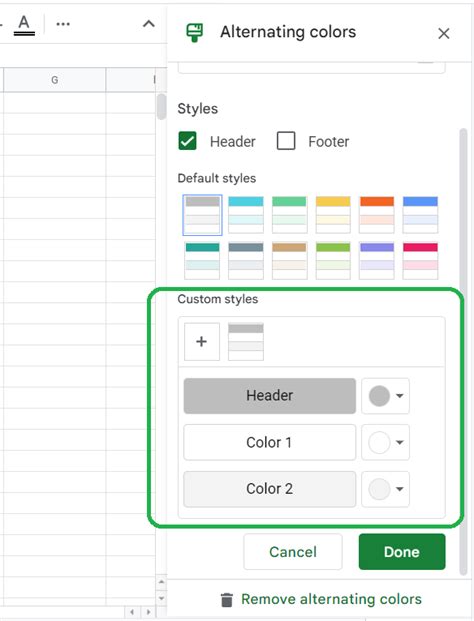Click the trash icon beside Remove alternating colors

(227, 600)
